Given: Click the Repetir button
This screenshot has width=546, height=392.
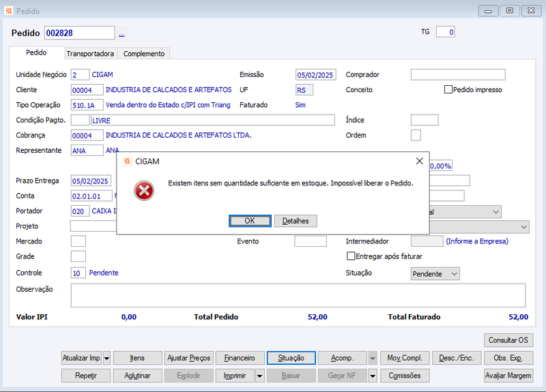Looking at the screenshot, I should pos(86,376).
